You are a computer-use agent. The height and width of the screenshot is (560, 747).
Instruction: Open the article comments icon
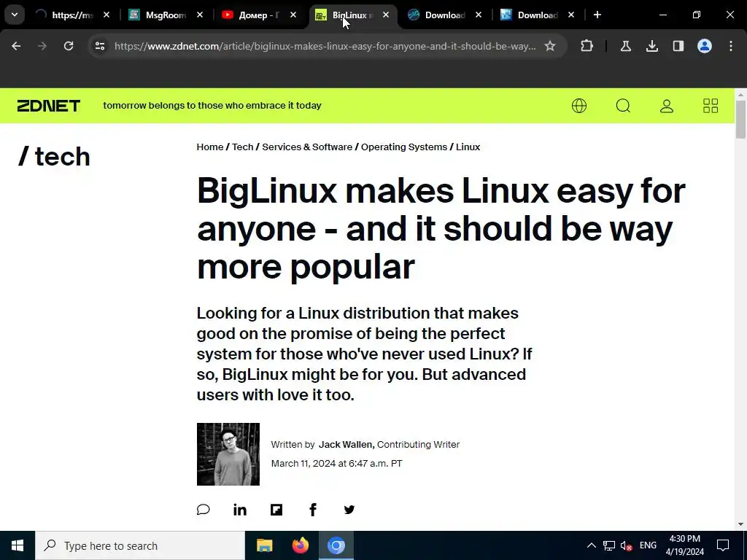[x=204, y=510]
